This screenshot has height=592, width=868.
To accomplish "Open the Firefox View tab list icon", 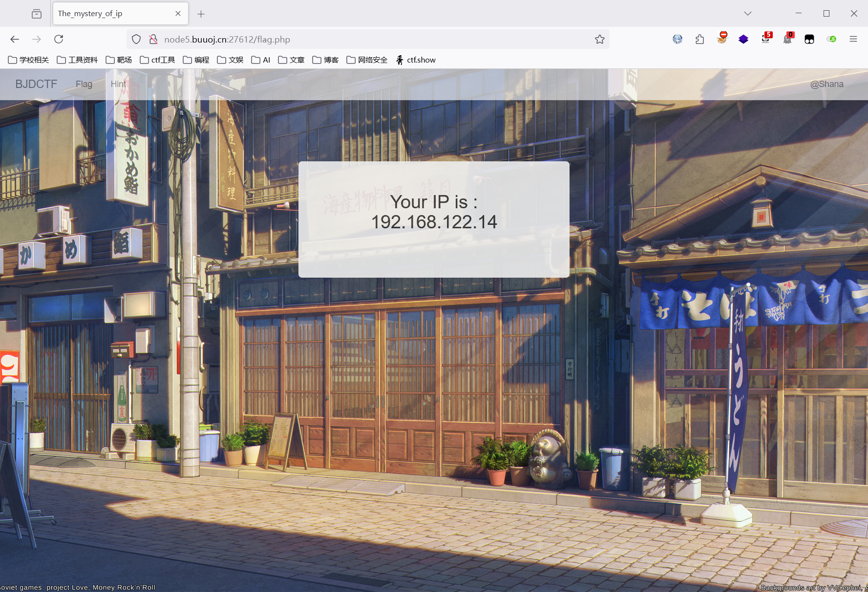I will [x=37, y=14].
